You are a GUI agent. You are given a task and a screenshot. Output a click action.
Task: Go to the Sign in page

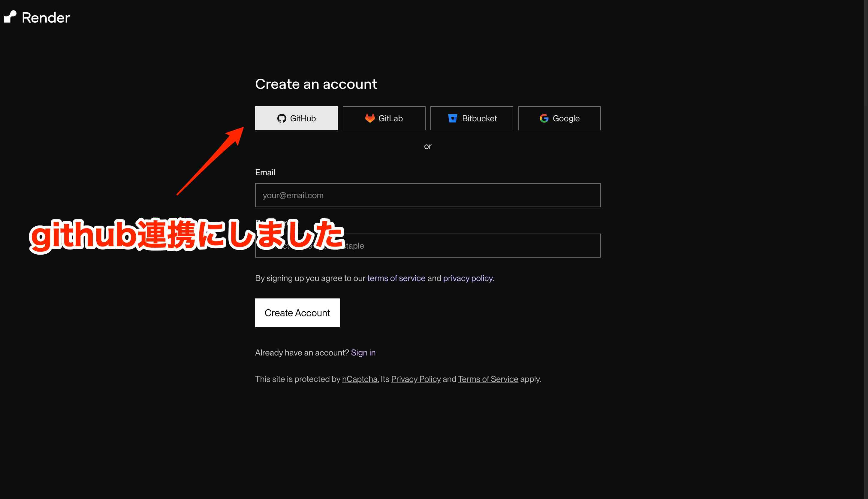[363, 353]
